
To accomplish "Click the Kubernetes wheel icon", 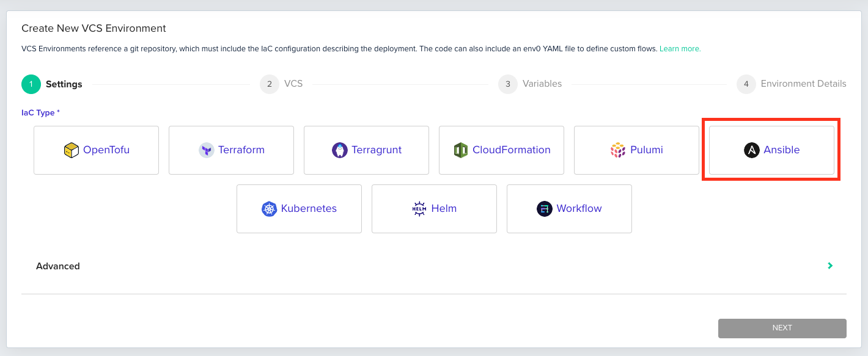I will tap(270, 209).
